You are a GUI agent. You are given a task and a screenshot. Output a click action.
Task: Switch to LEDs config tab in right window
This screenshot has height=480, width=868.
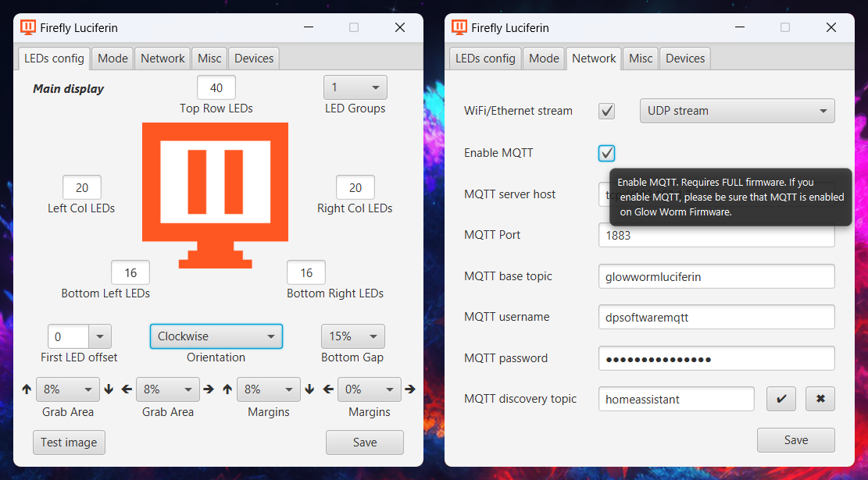485,59
